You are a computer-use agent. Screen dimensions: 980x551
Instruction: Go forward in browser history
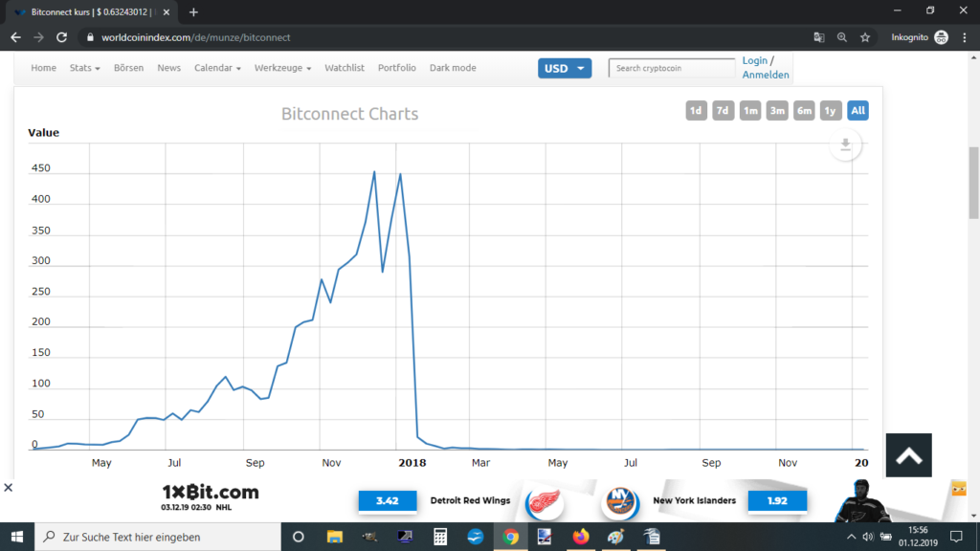[38, 37]
